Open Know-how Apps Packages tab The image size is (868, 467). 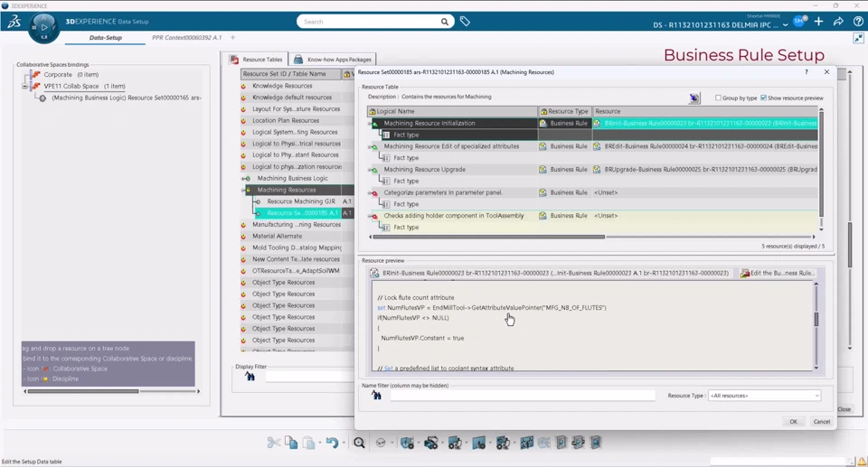click(332, 60)
